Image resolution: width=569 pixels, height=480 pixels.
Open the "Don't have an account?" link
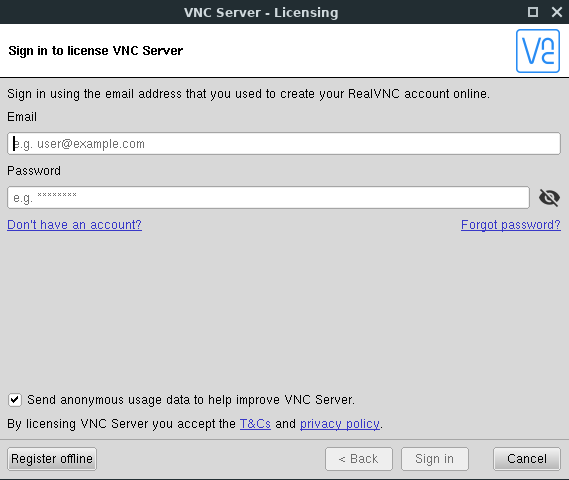(74, 225)
